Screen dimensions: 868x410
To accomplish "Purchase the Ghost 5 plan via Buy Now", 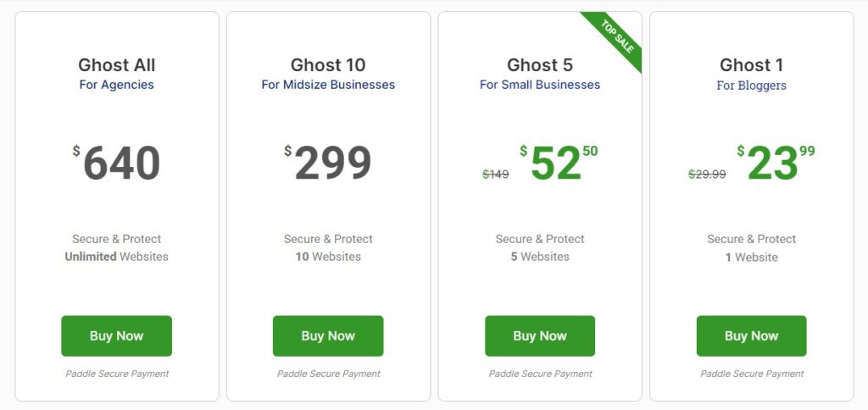I will [x=540, y=335].
